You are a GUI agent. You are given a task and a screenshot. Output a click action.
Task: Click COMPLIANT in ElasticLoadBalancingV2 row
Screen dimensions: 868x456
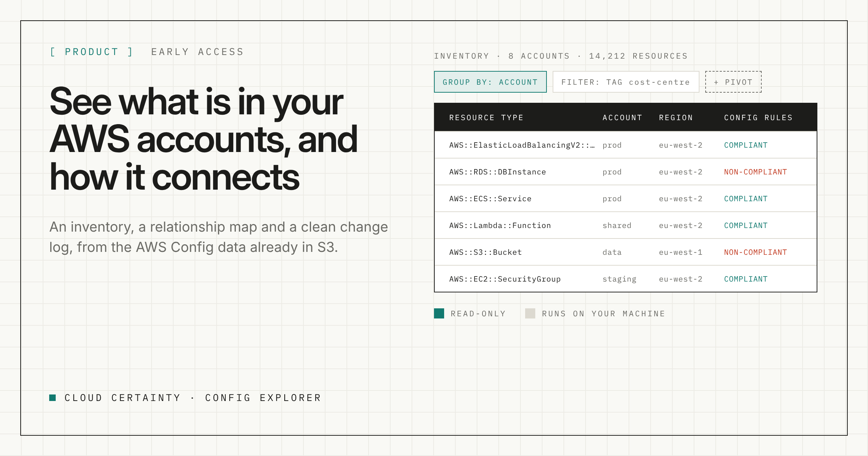[x=745, y=145]
